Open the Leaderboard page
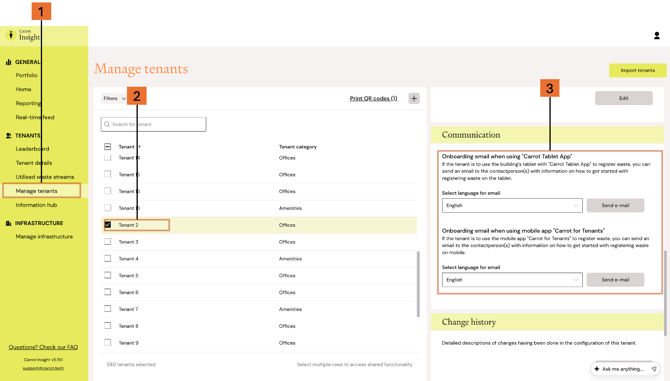The image size is (670, 381). tap(32, 149)
